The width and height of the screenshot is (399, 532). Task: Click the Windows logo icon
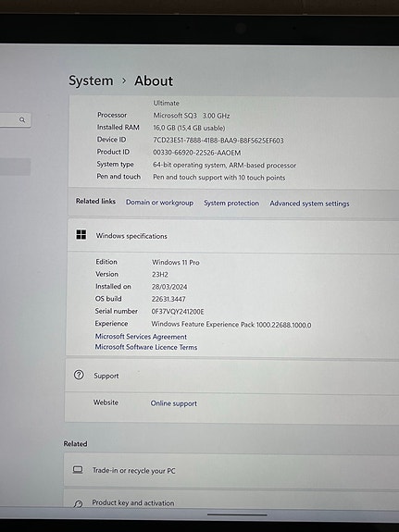pyautogui.click(x=81, y=235)
